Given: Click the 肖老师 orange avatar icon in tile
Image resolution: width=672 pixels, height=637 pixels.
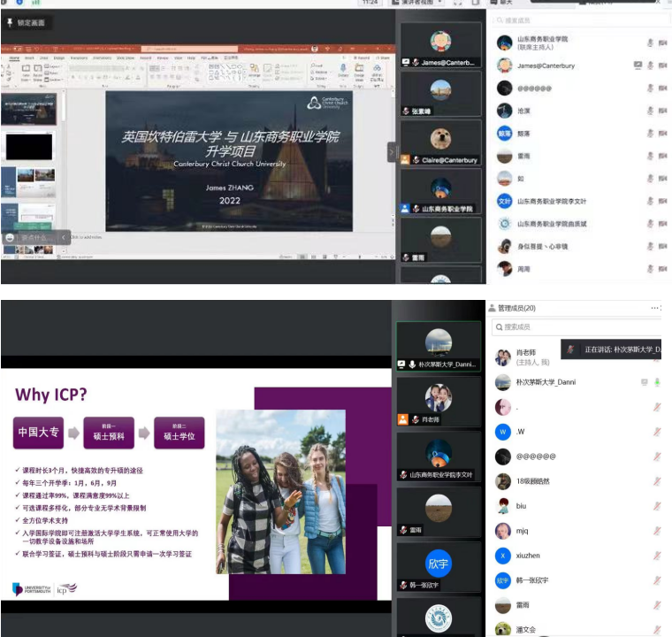Looking at the screenshot, I should pos(404,419).
